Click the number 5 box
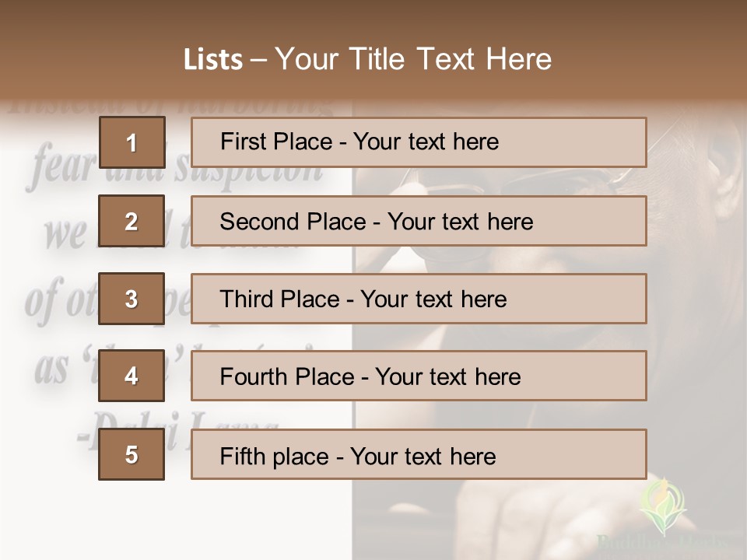Image resolution: width=747 pixels, height=560 pixels. click(132, 454)
